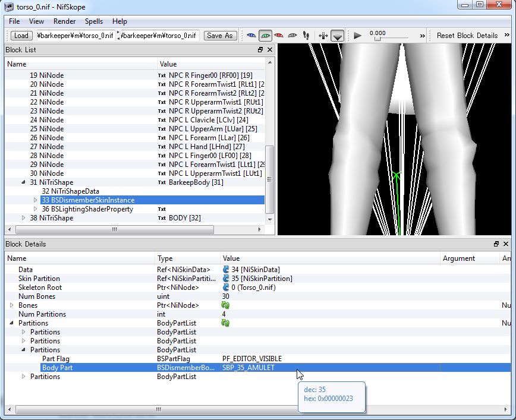Select 24 NiNode NPC L Clavicle row

[x=134, y=120]
